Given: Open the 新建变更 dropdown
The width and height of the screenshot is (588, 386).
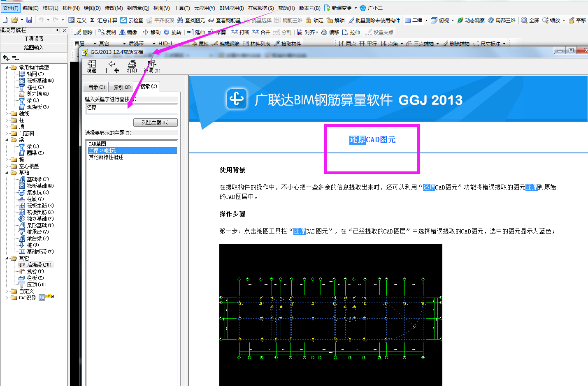Looking at the screenshot, I should (x=356, y=8).
